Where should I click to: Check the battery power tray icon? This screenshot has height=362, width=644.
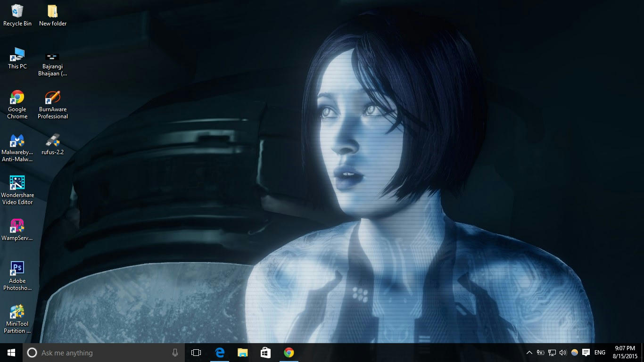(540, 353)
